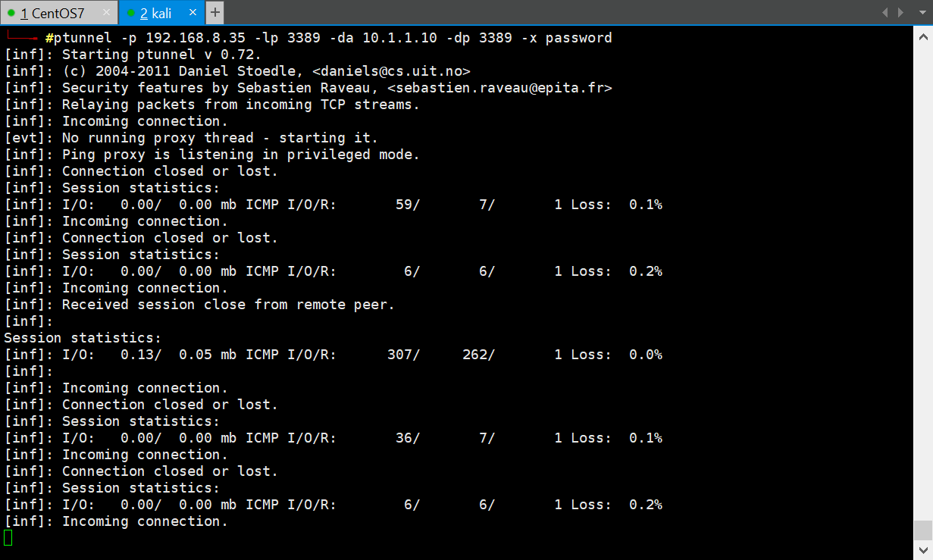Switch to the CentOS7 session tab
The width and height of the screenshot is (933, 560).
[x=58, y=13]
